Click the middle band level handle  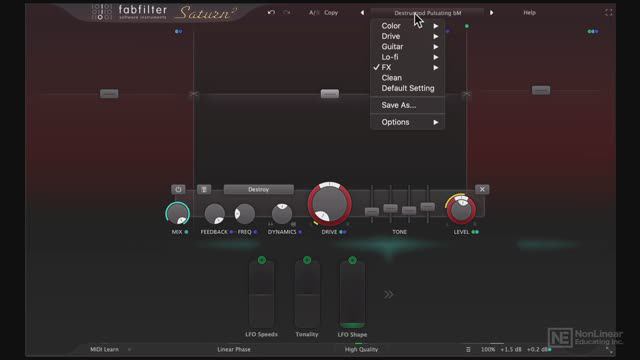click(330, 94)
